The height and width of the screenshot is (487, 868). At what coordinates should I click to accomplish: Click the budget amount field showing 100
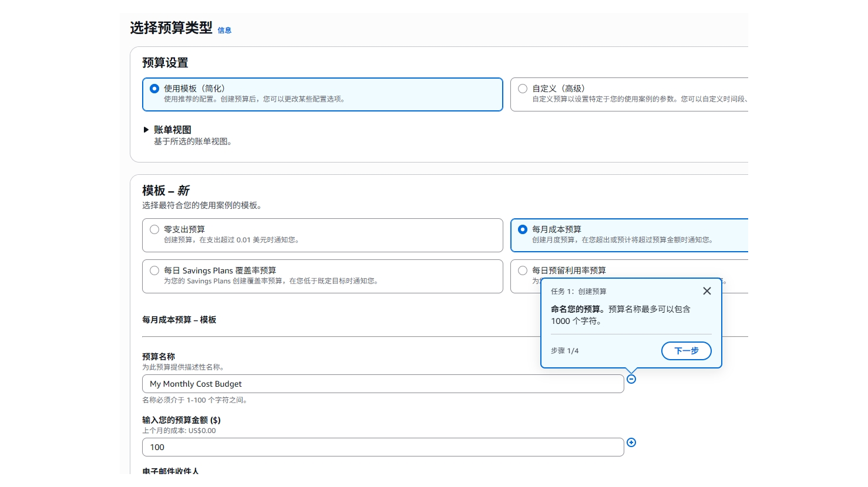pos(382,447)
